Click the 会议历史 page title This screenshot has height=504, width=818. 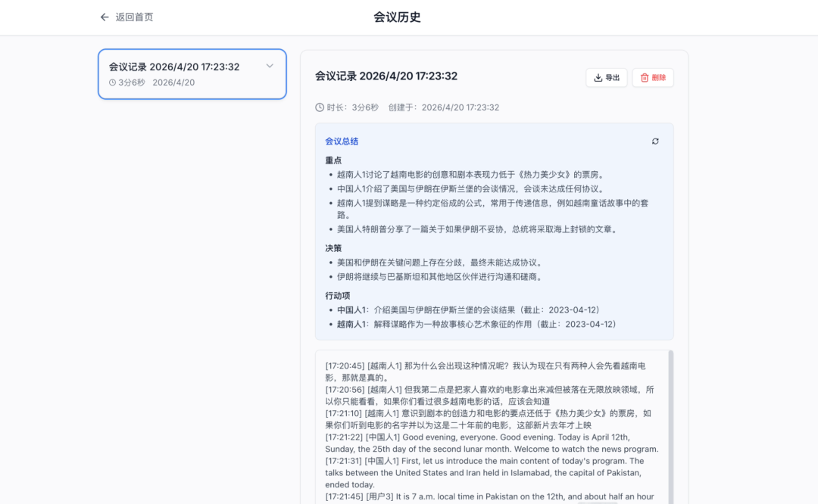(x=397, y=17)
